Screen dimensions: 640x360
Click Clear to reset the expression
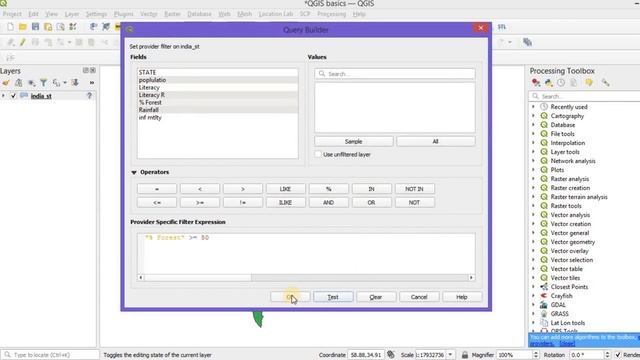pyautogui.click(x=376, y=297)
